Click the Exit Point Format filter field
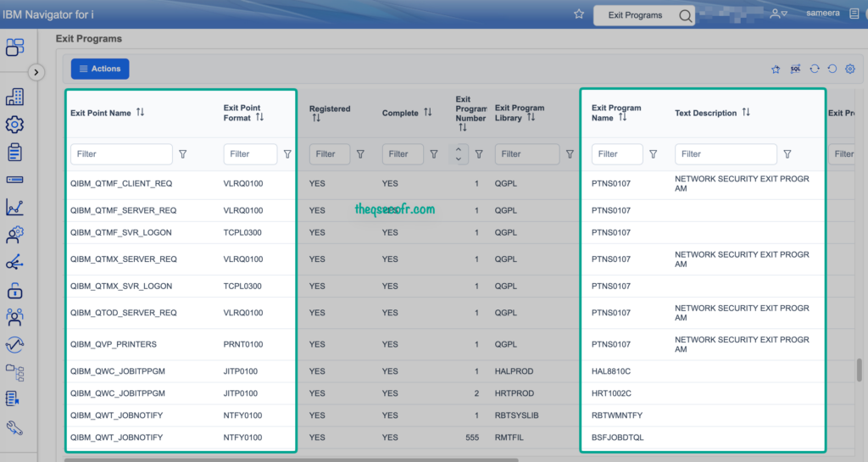Screen dimensions: 868x462 tap(250, 153)
